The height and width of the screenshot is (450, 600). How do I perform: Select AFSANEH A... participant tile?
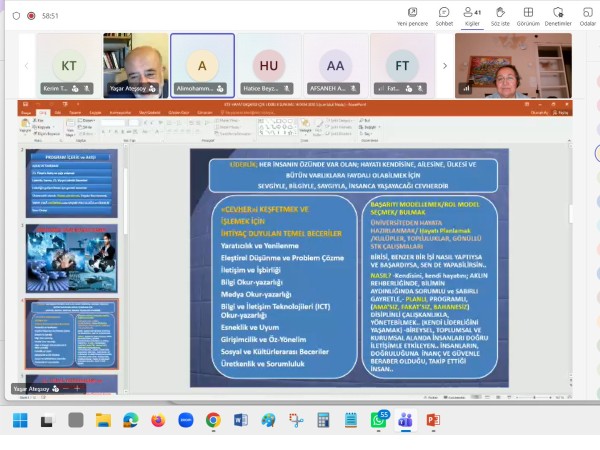pos(336,65)
